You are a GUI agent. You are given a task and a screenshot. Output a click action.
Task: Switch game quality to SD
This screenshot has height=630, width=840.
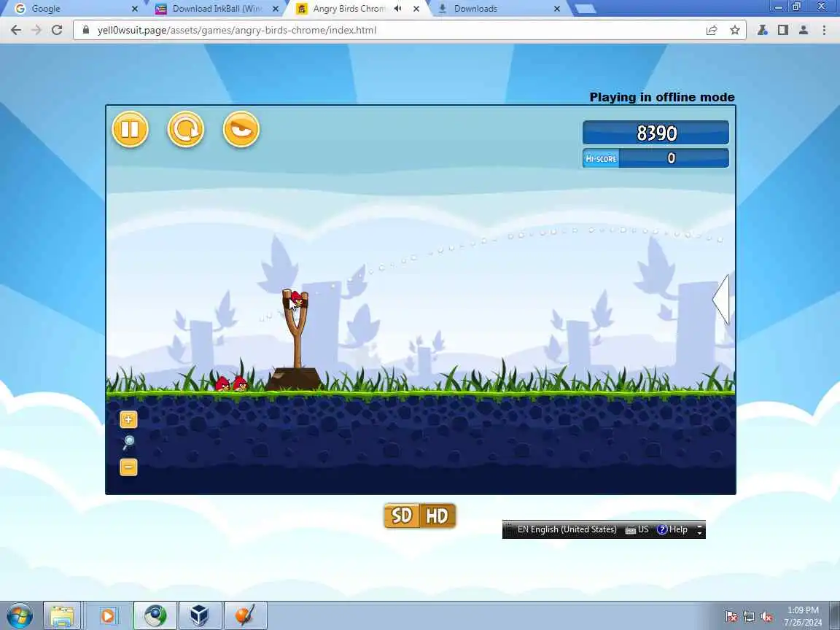click(x=402, y=516)
